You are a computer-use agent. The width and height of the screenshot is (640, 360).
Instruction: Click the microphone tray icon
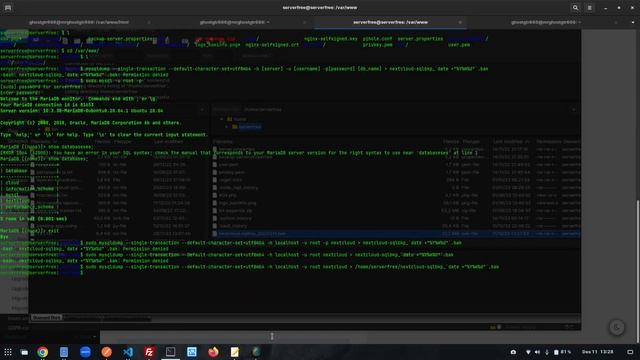[x=547, y=352]
